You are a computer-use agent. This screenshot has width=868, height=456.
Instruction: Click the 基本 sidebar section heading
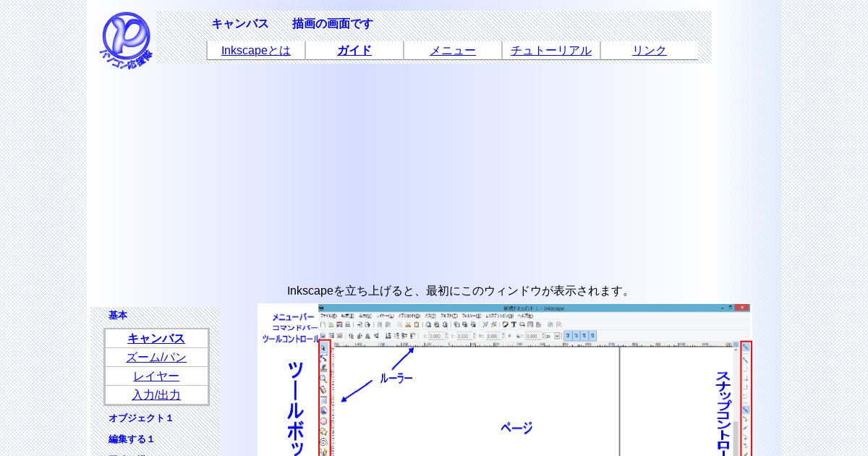point(118,316)
